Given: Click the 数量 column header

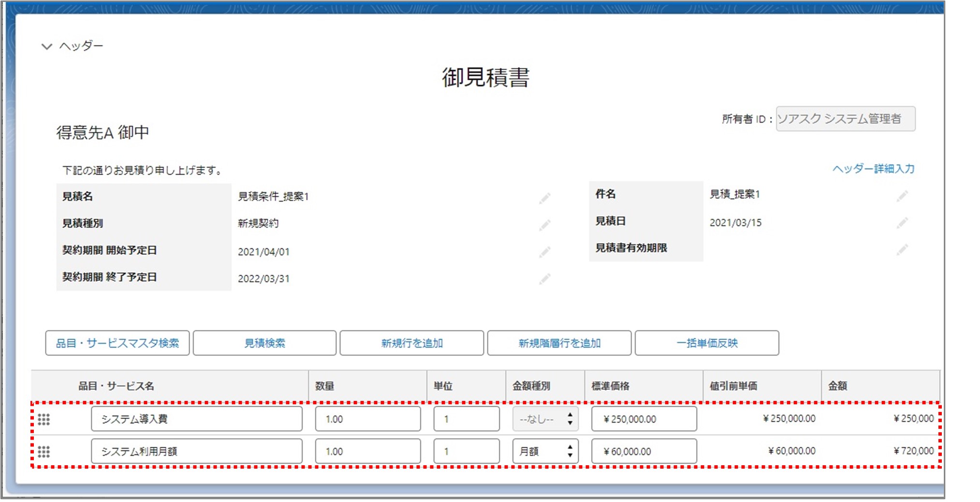Looking at the screenshot, I should (x=325, y=386).
